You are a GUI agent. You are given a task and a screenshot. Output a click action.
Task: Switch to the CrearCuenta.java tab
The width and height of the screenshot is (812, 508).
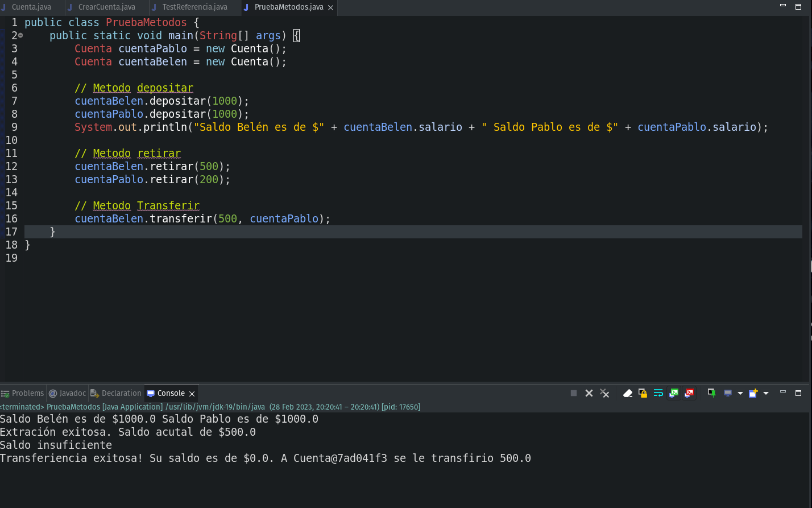[107, 7]
